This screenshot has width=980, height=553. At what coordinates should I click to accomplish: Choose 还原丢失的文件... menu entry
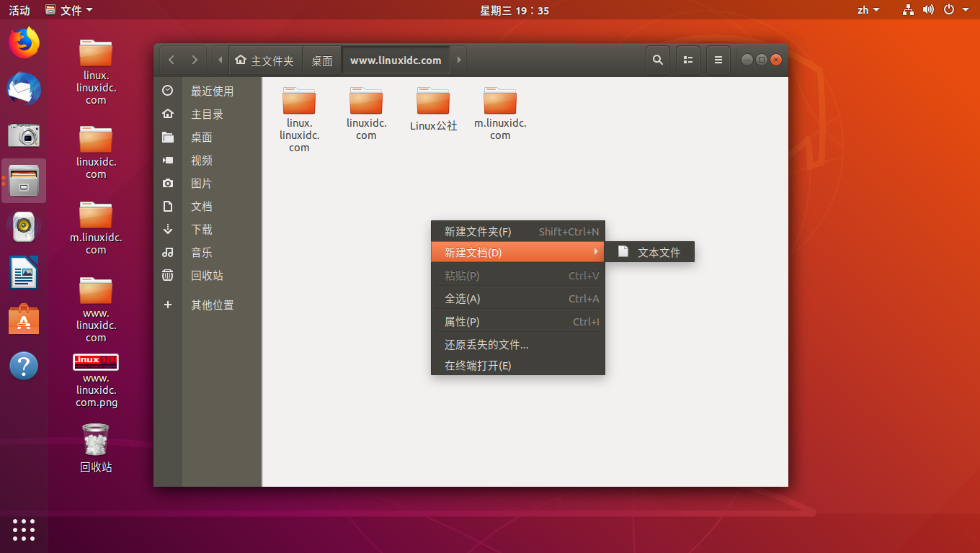517,344
